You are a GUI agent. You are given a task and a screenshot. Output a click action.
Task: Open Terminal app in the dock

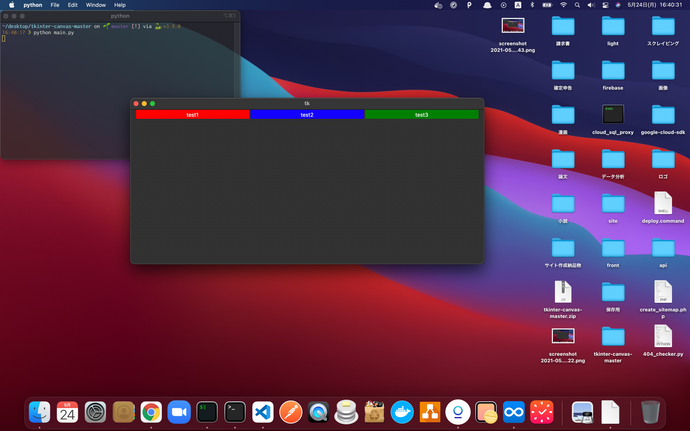pos(235,412)
